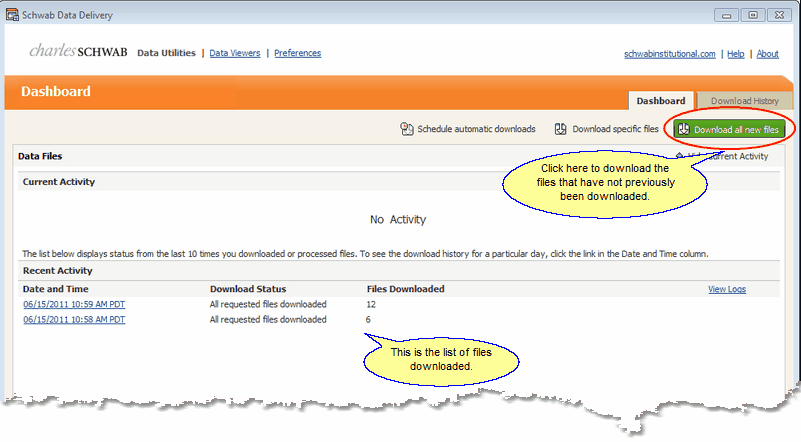Screen dimensions: 801x442
Task: Open the Preferences link
Action: pyautogui.click(x=297, y=53)
